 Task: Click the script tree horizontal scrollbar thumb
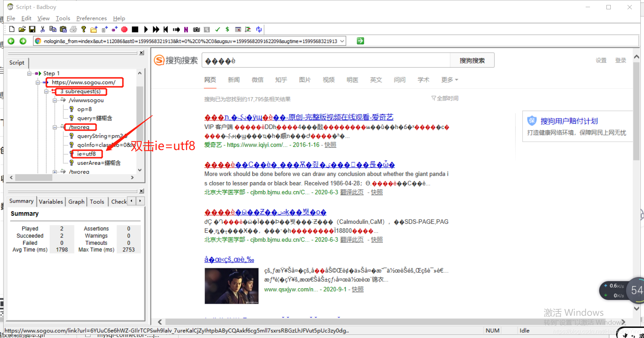pyautogui.click(x=34, y=177)
